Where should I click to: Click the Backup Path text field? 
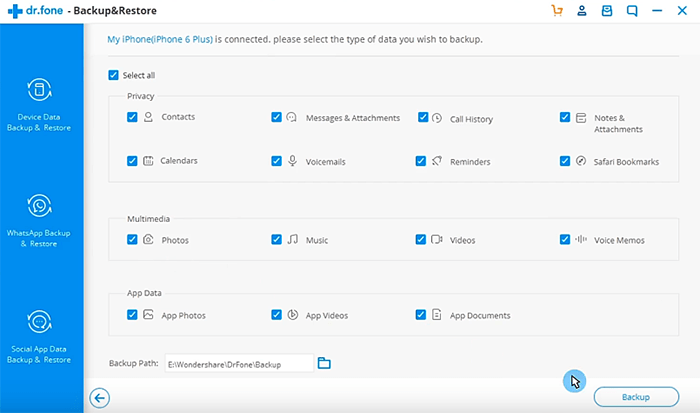tap(238, 364)
